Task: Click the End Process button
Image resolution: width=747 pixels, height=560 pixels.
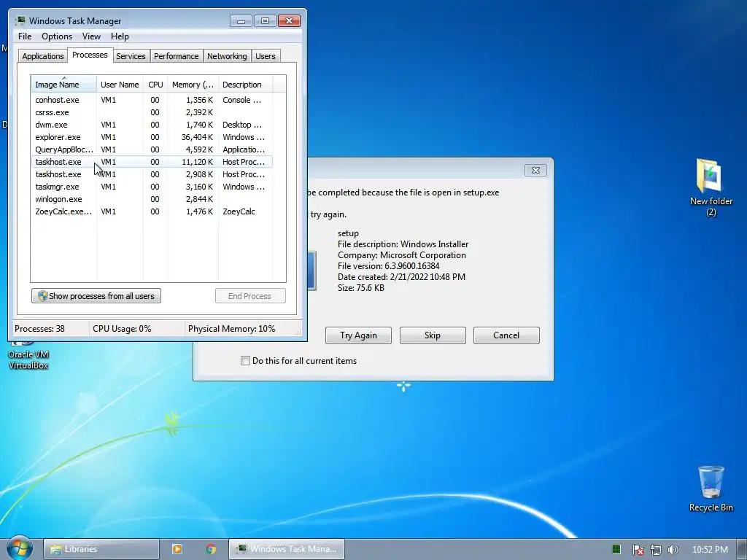Action: coord(250,296)
